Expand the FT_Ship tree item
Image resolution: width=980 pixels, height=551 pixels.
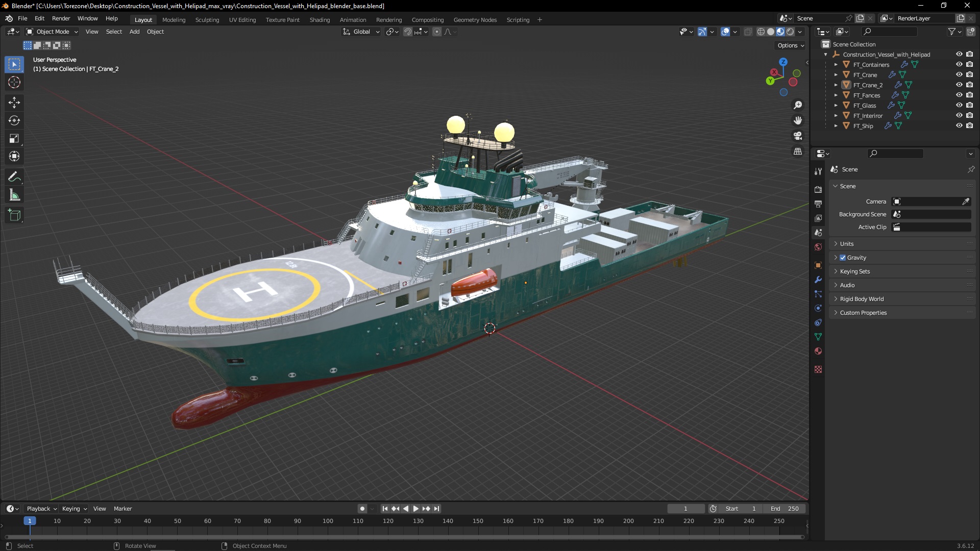(x=836, y=126)
